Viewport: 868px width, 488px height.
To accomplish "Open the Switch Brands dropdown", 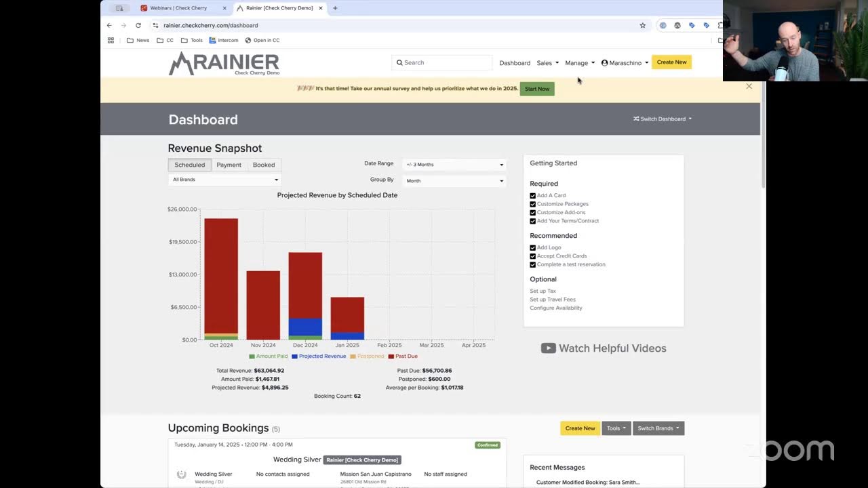I will click(x=658, y=428).
